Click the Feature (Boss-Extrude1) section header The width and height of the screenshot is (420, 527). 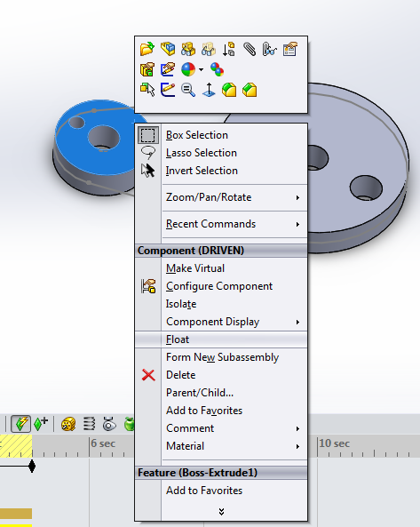pos(221,473)
